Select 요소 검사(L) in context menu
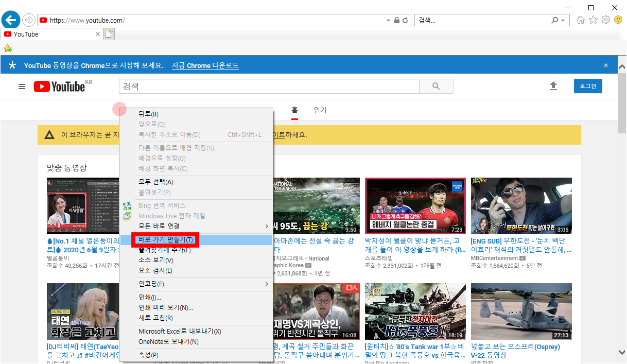Viewport: 627px width, 364px height. point(196,270)
